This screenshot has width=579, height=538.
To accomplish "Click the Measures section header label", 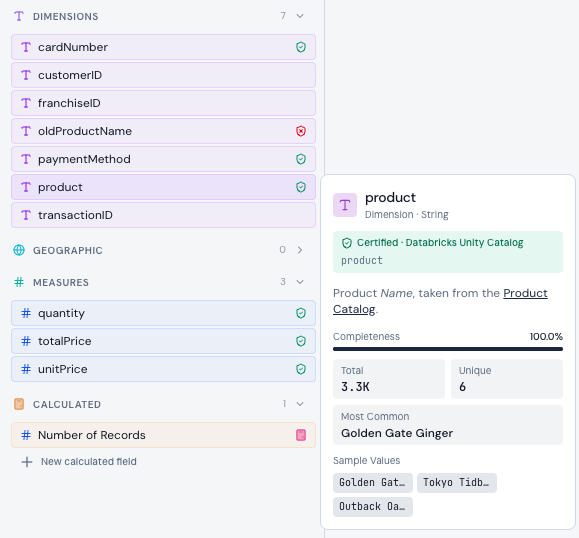I will 61,282.
